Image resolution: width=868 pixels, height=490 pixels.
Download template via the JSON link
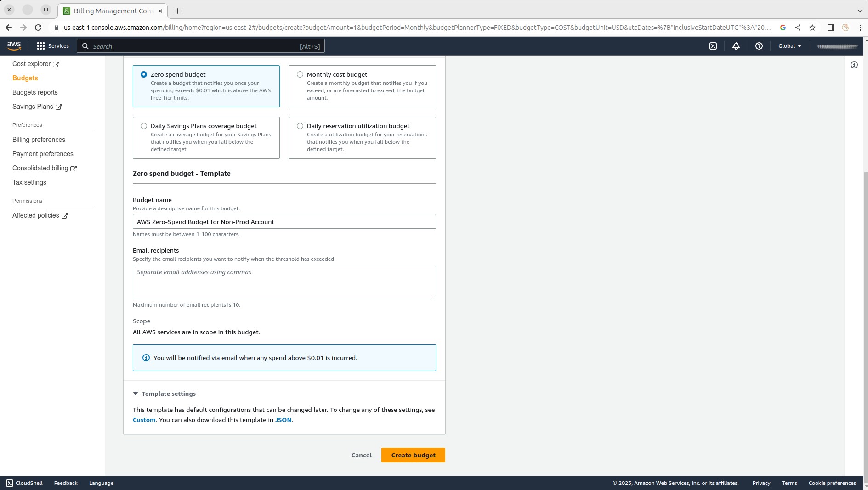pyautogui.click(x=283, y=420)
